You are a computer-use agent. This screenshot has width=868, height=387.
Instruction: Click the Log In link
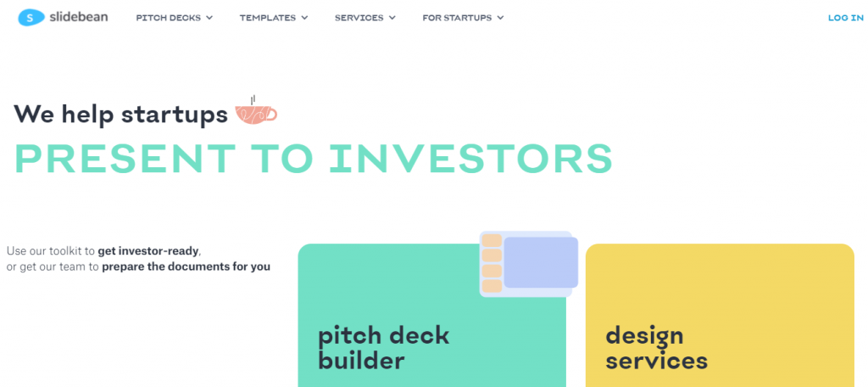pyautogui.click(x=845, y=18)
